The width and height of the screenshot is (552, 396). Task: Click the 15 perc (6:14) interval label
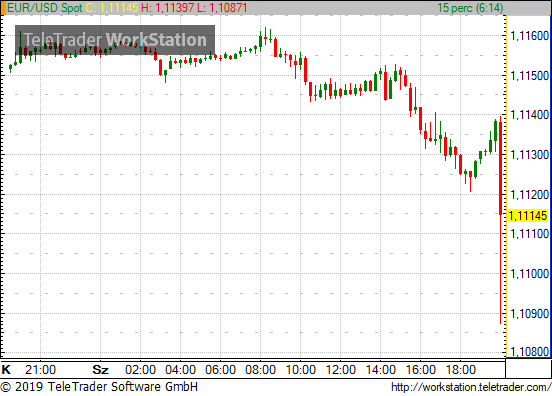pos(470,7)
